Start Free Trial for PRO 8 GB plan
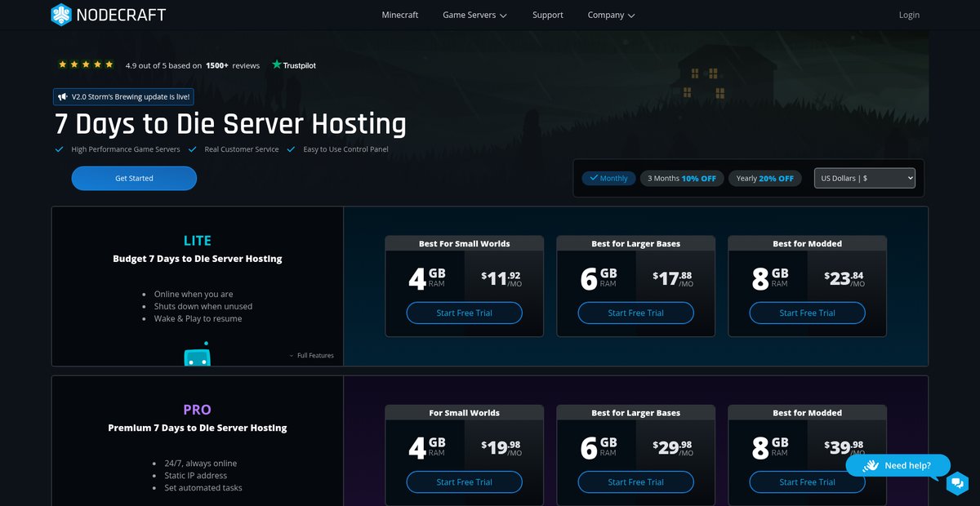The height and width of the screenshot is (506, 980). [x=808, y=482]
